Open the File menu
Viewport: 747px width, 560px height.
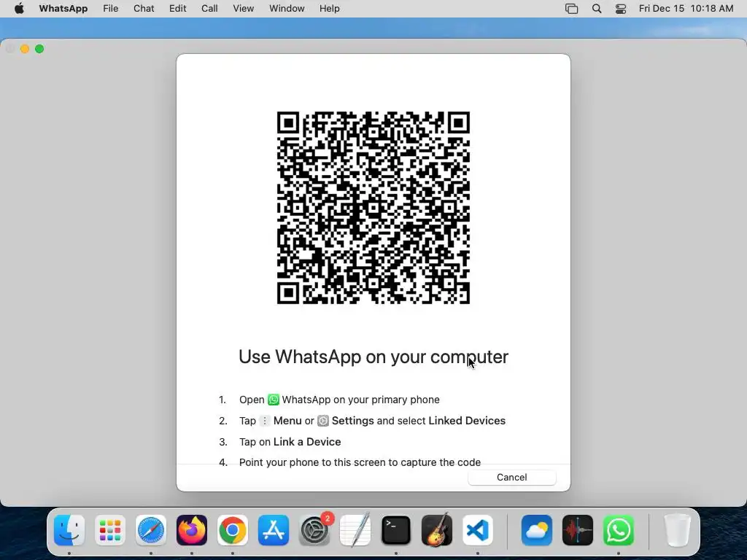click(x=111, y=9)
